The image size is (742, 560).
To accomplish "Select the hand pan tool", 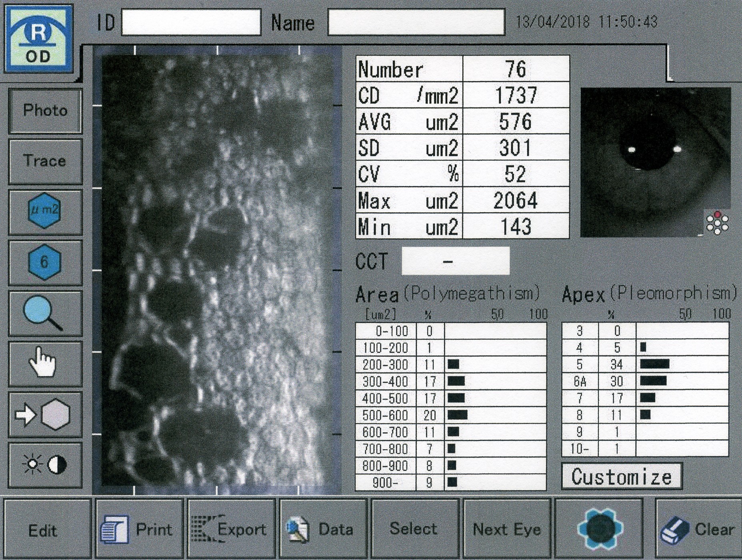I will (x=45, y=363).
